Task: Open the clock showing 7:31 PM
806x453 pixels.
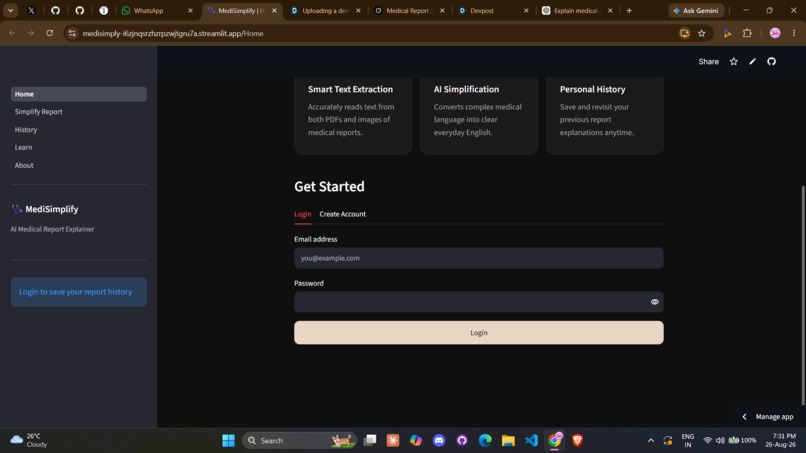Action: coord(780,440)
